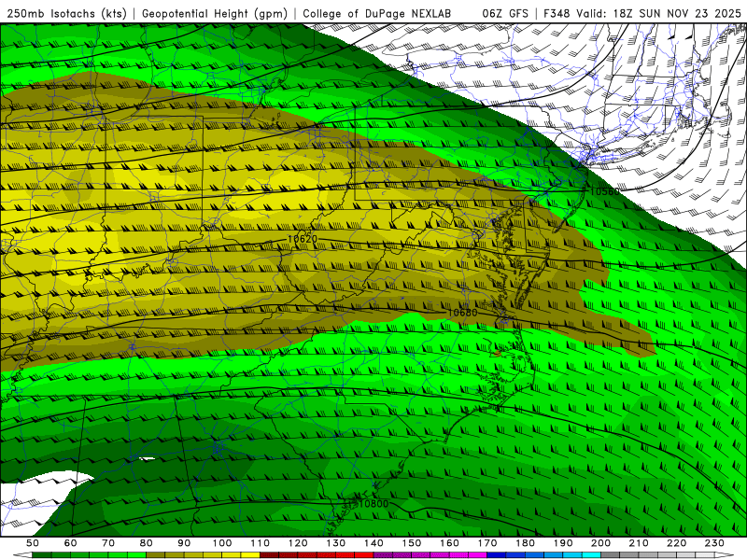This screenshot has width=747, height=560.
Task: Click the 'Geopotential Height (gpm)' header label
Action: [x=215, y=14]
